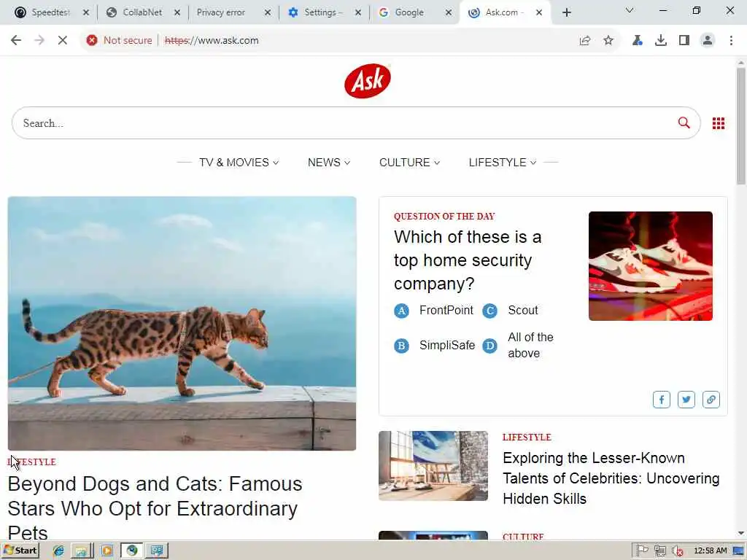
Task: Open Beyond Dogs and Cats article
Action: (x=155, y=508)
